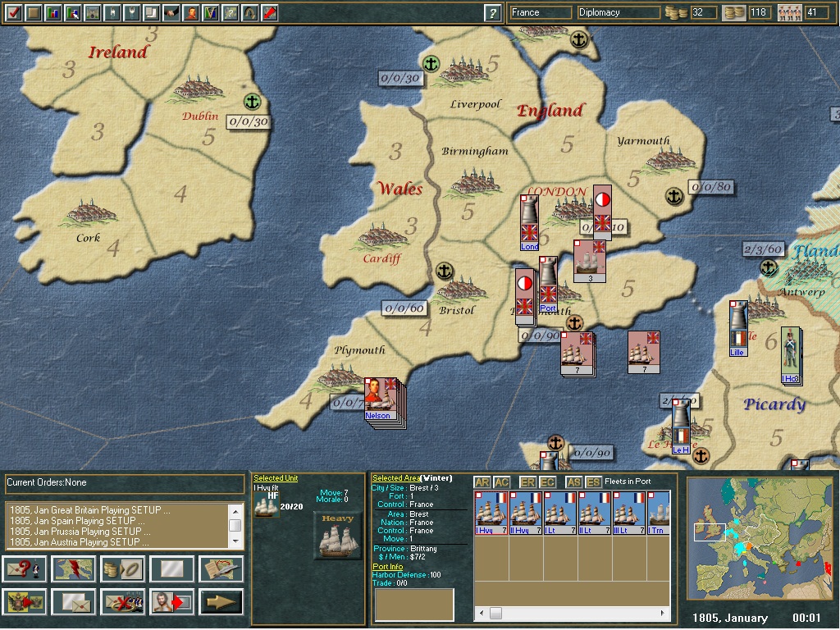This screenshot has height=630, width=840.
Task: Click the plain tan square toolbar icon
Action: (x=33, y=12)
